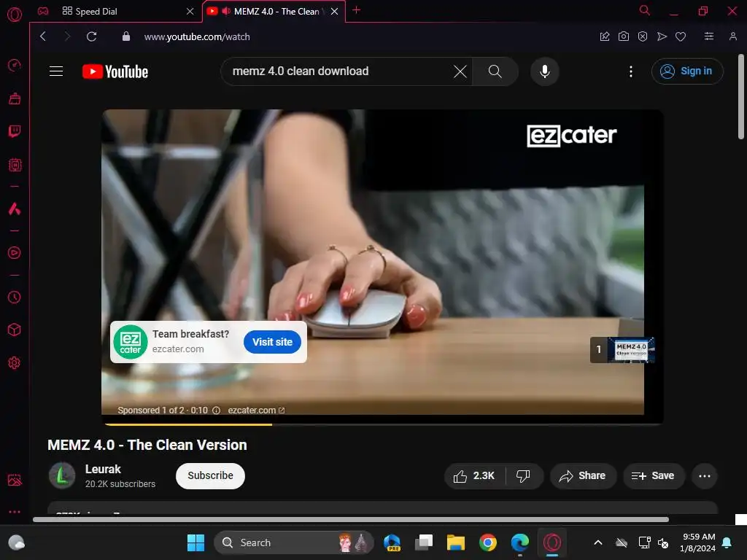The height and width of the screenshot is (560, 747).
Task: Take a snapshot with camera icon
Action: point(624,36)
